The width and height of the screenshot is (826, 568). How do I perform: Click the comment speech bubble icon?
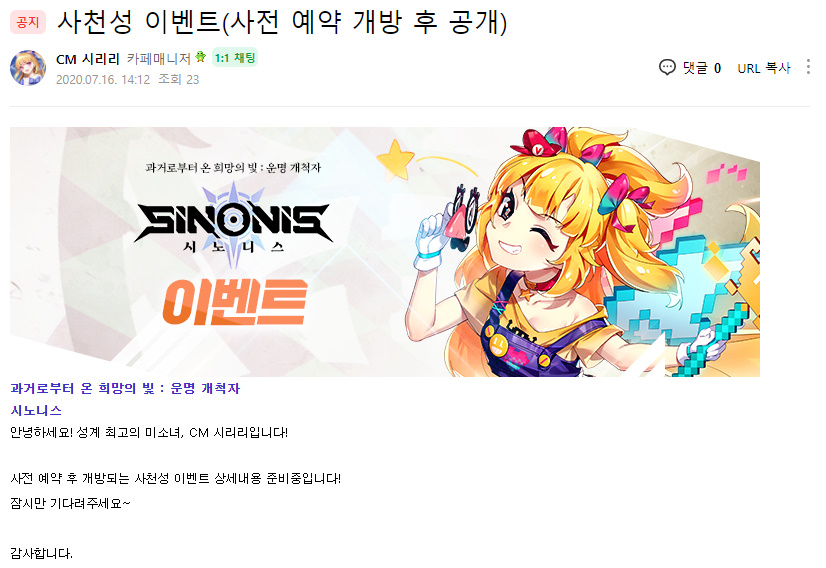click(x=667, y=67)
